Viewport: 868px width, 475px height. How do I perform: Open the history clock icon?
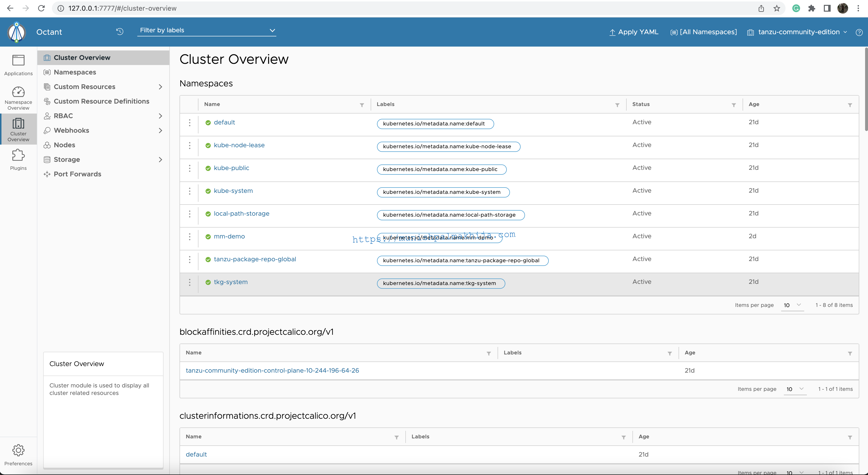pyautogui.click(x=120, y=32)
